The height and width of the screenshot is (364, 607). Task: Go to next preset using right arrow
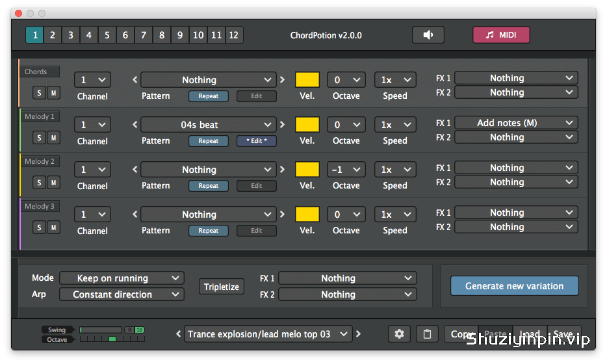coord(359,334)
